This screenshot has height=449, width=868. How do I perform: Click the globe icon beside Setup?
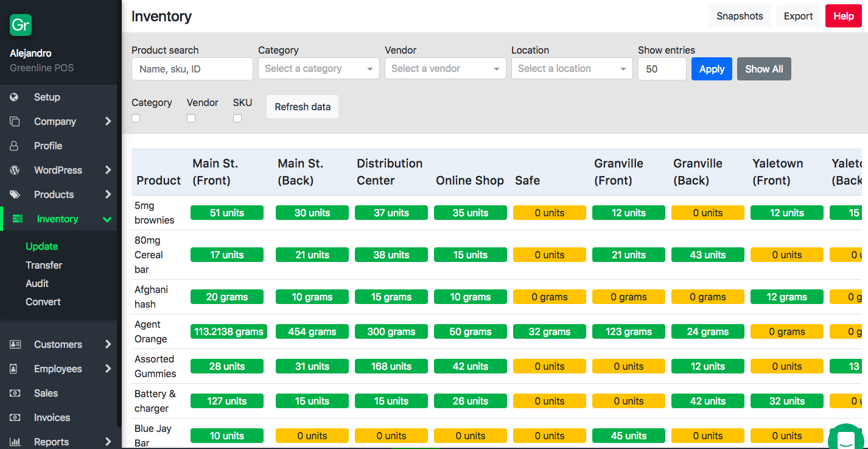pyautogui.click(x=15, y=97)
